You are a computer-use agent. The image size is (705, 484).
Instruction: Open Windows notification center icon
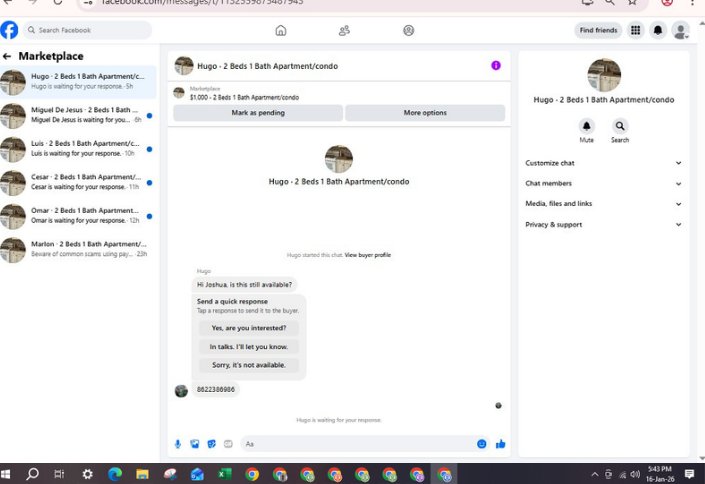click(689, 474)
